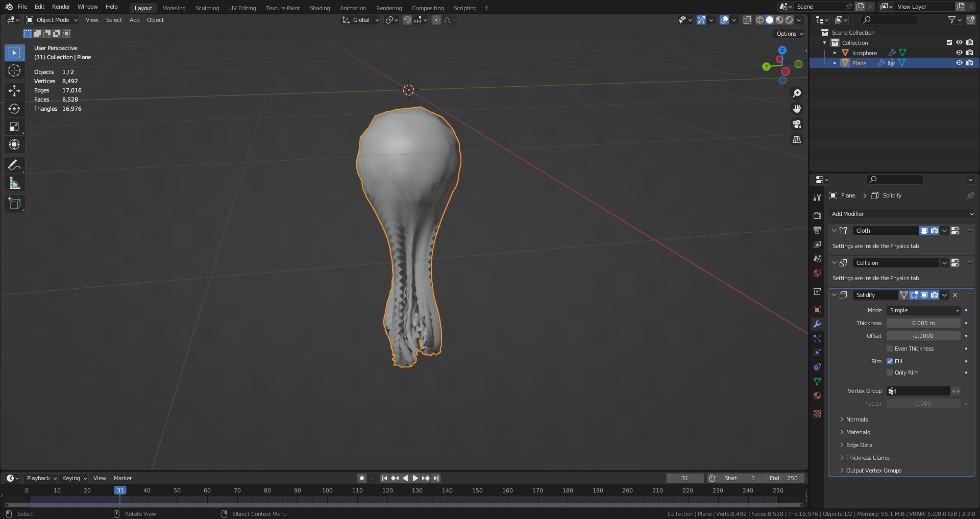Screen dimensions: 980x519
Task: Select the Annotate tool
Action: (14, 165)
